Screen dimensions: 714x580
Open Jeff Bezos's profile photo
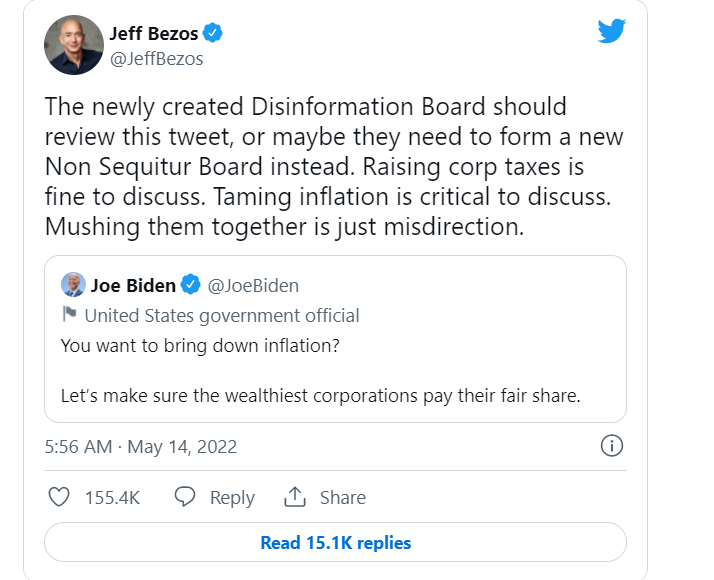[x=74, y=45]
